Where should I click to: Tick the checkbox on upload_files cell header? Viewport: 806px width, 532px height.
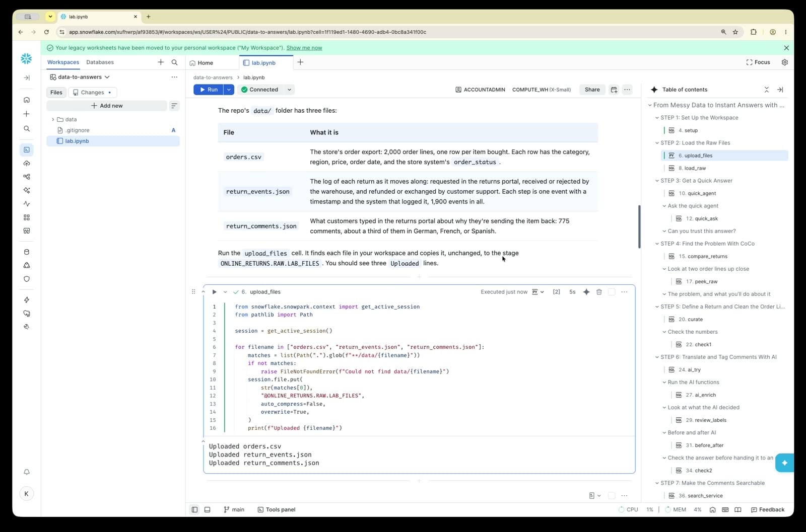pos(612,292)
